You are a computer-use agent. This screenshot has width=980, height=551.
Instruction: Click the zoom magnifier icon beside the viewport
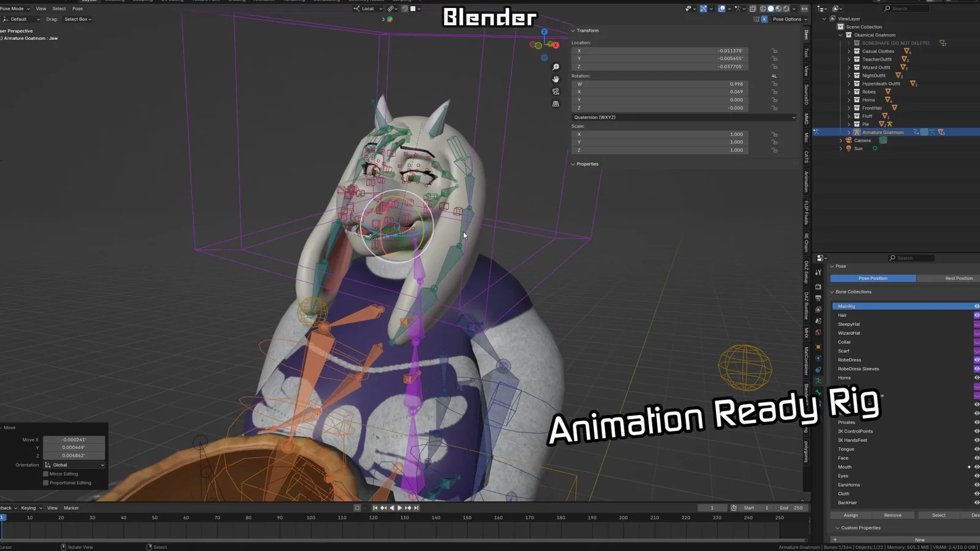pyautogui.click(x=556, y=67)
